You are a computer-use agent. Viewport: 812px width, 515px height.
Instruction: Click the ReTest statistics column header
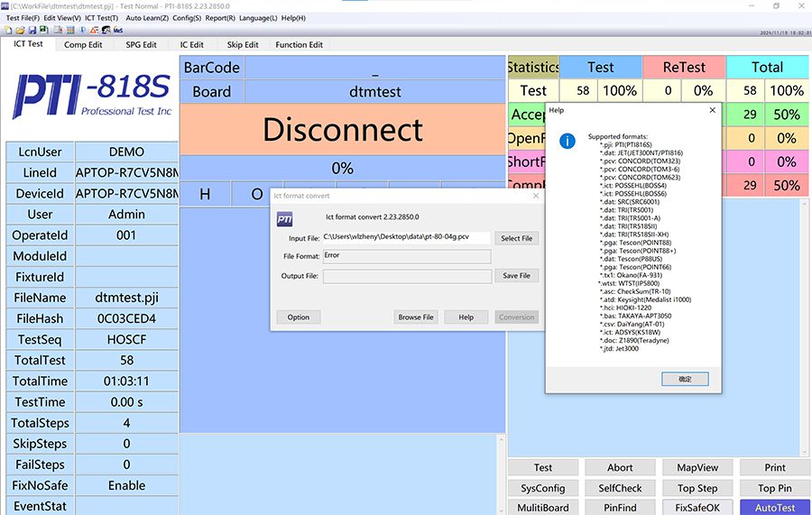(x=684, y=68)
